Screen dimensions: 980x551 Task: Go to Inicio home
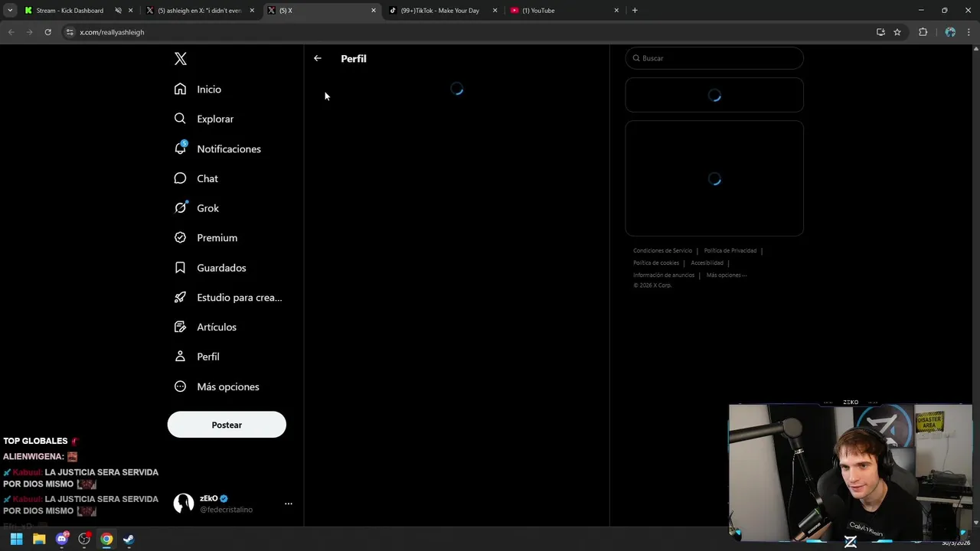(x=198, y=90)
